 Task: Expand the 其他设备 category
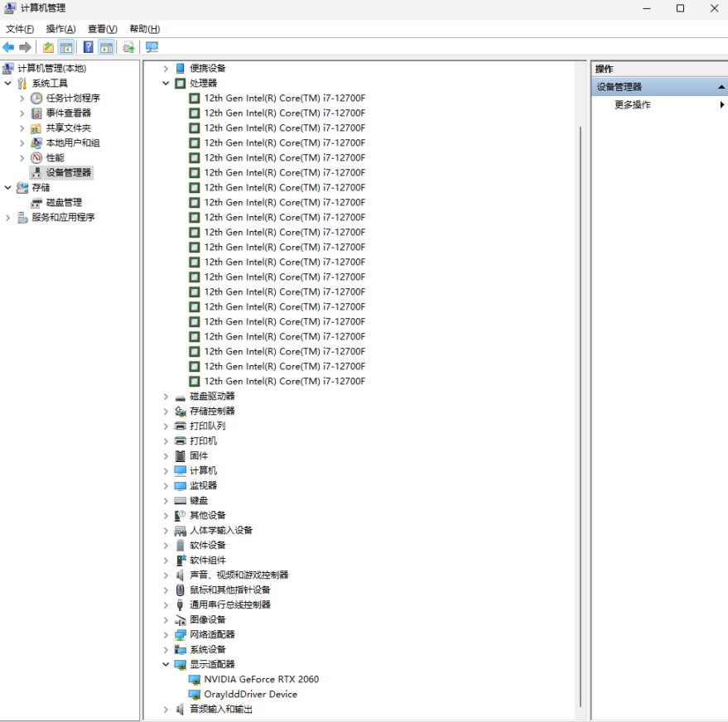click(x=166, y=515)
